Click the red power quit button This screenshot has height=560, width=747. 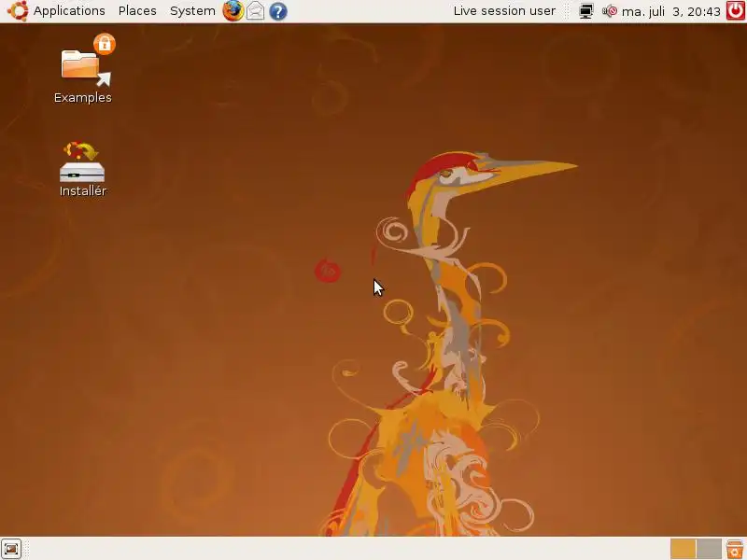pos(736,11)
